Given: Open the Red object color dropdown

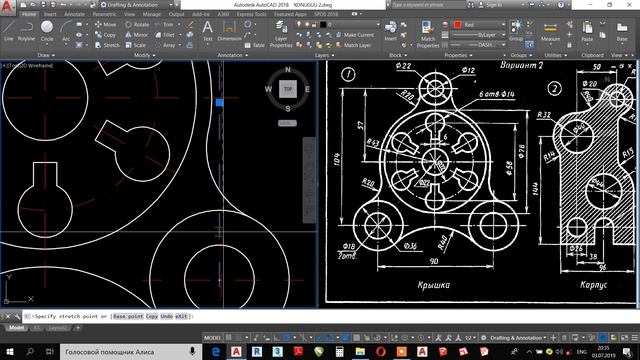Looking at the screenshot, I should (479, 25).
